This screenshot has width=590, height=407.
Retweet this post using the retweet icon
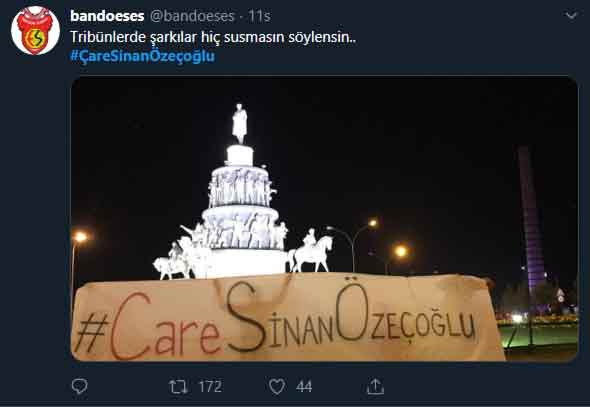tap(178, 387)
